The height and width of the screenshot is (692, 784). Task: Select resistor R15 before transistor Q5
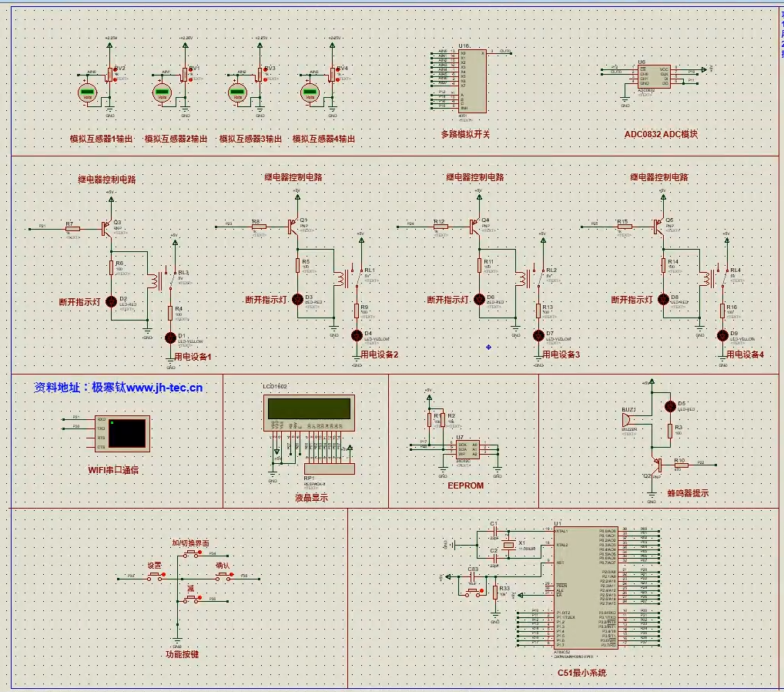point(625,227)
